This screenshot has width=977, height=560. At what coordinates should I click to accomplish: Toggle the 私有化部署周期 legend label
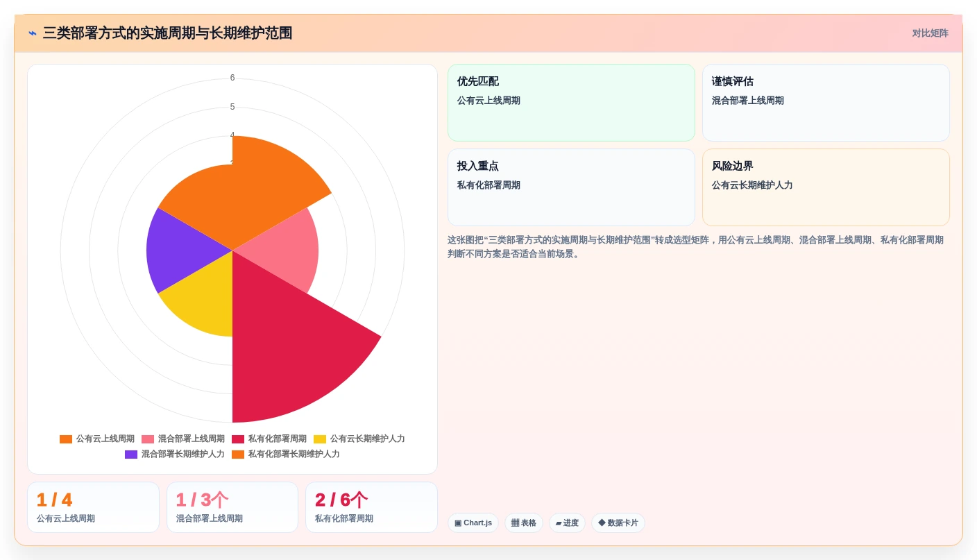coord(278,439)
